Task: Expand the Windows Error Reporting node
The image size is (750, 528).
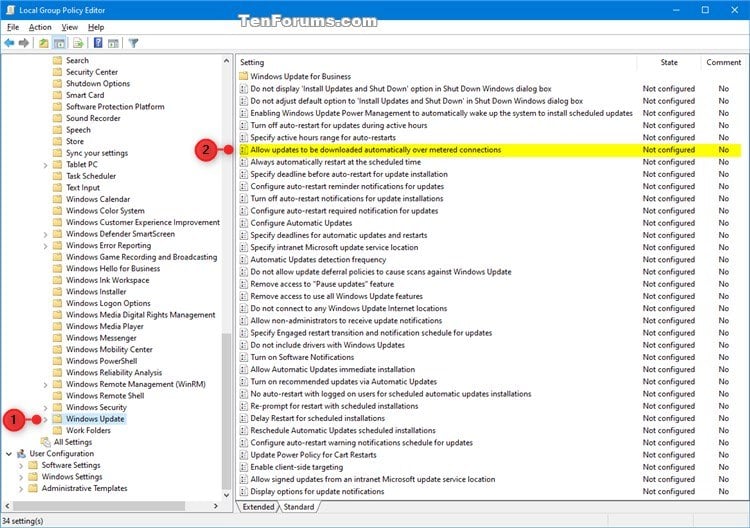Action: 45,246
